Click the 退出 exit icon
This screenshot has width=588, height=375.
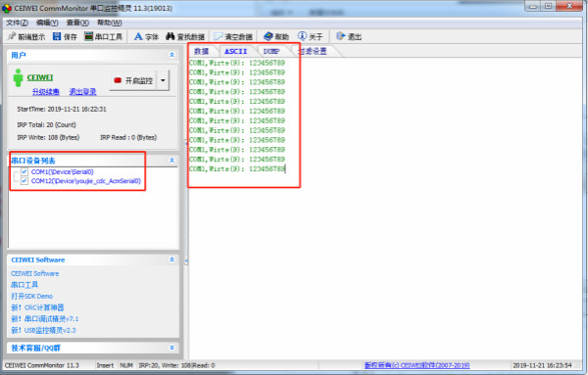click(340, 36)
